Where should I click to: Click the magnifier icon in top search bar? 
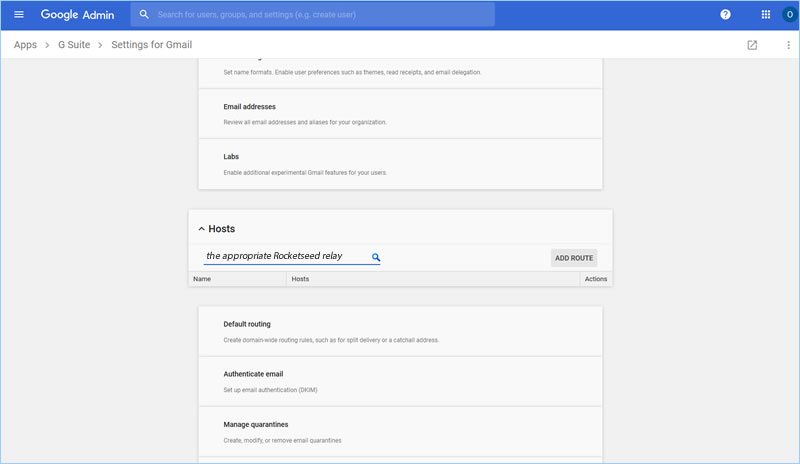[144, 14]
